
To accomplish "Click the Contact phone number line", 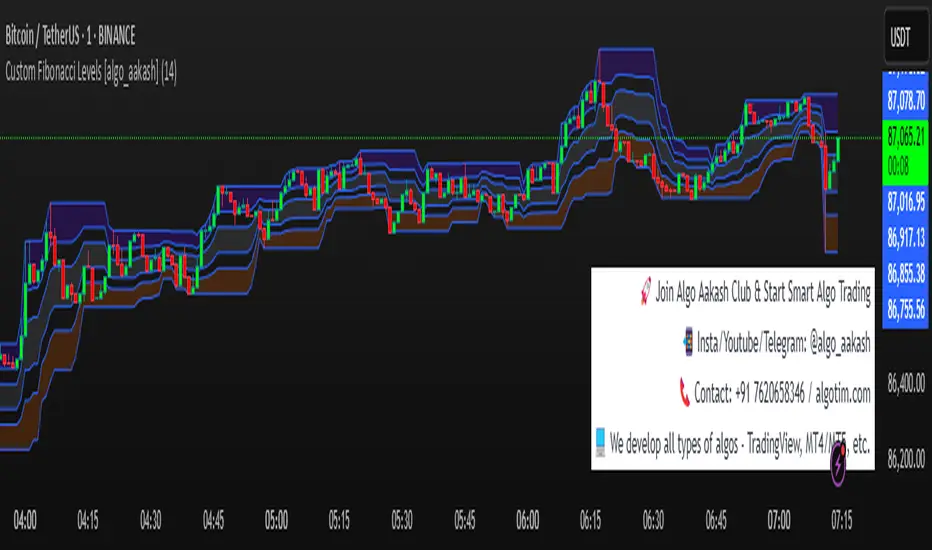I will [782, 394].
